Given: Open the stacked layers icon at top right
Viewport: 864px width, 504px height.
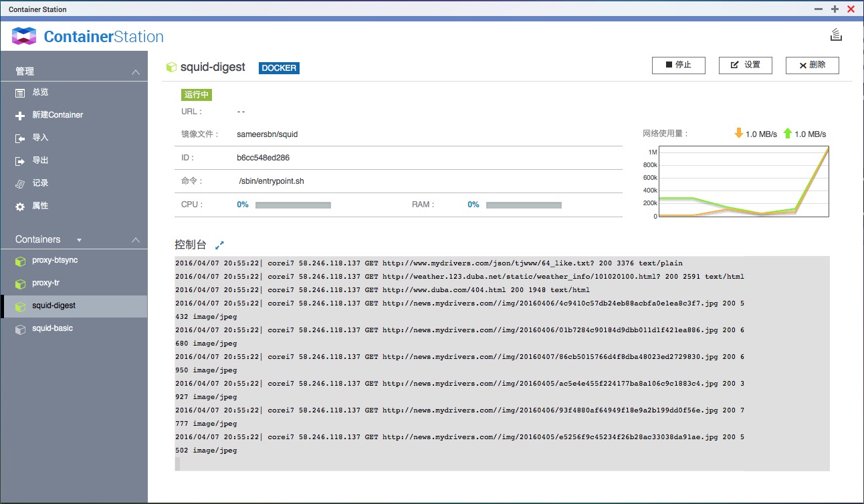Looking at the screenshot, I should click(x=835, y=35).
